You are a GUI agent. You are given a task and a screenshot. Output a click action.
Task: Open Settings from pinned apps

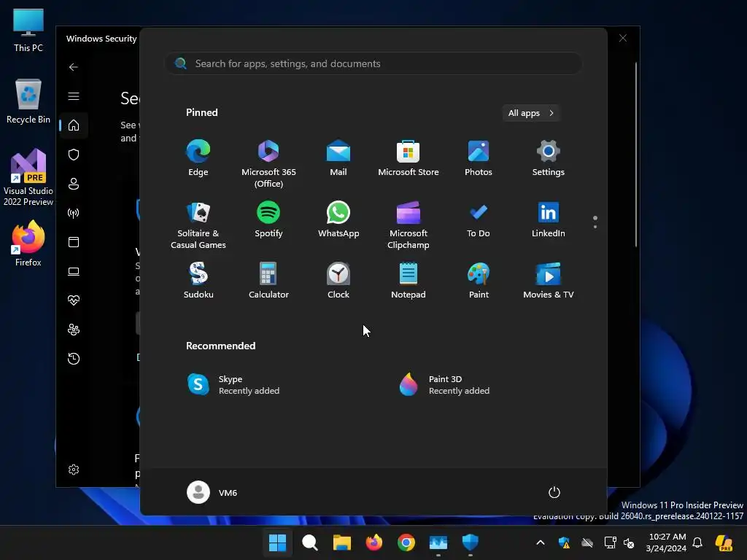[549, 158]
